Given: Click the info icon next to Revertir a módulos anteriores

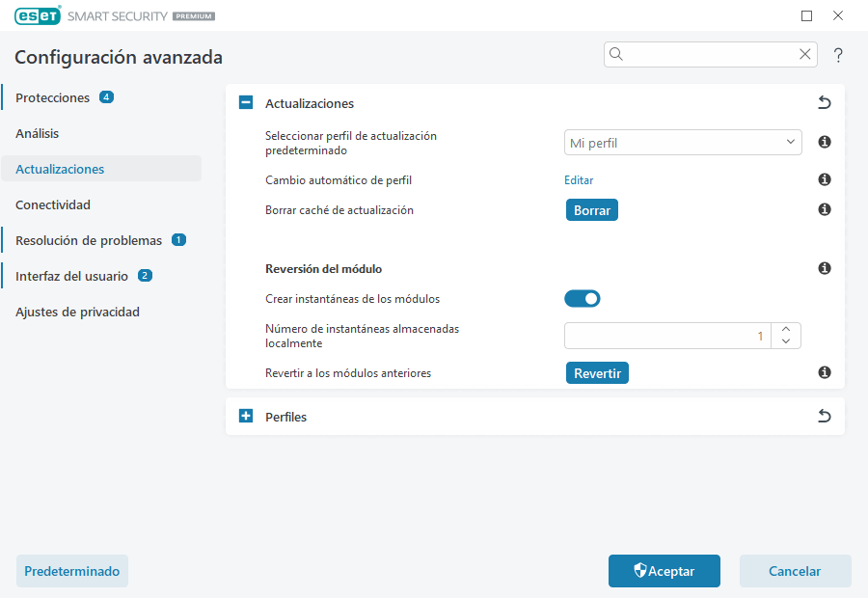Looking at the screenshot, I should point(824,371).
